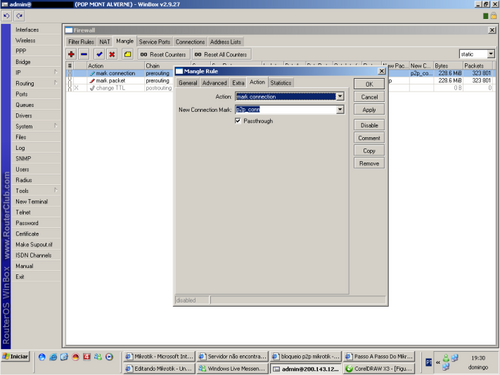Open Interfaces in the sidebar
500x375 pixels.
click(37, 30)
